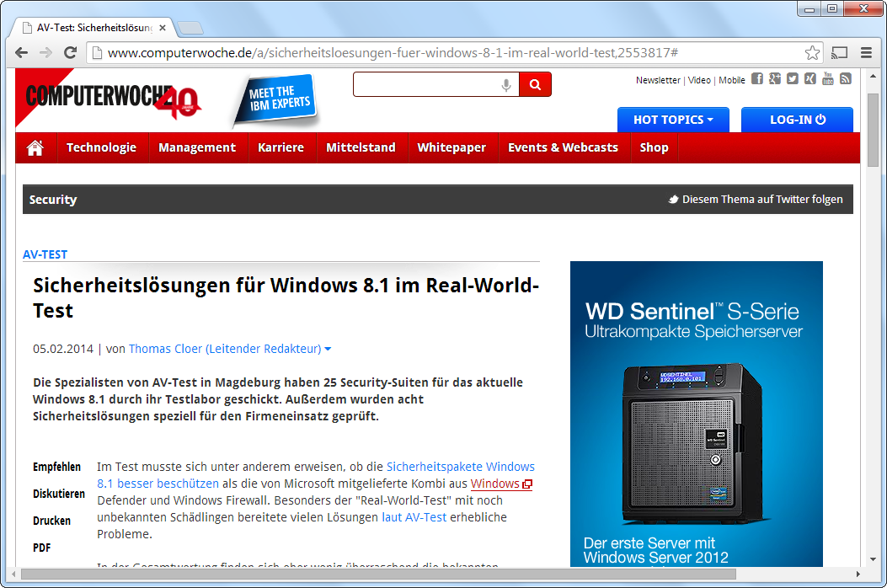Image resolution: width=887 pixels, height=588 pixels.
Task: Click the microphone voice search icon
Action: tap(506, 84)
